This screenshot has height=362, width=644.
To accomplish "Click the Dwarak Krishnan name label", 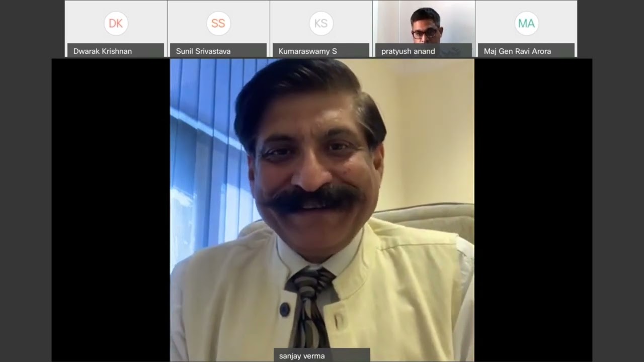I will pyautogui.click(x=116, y=51).
